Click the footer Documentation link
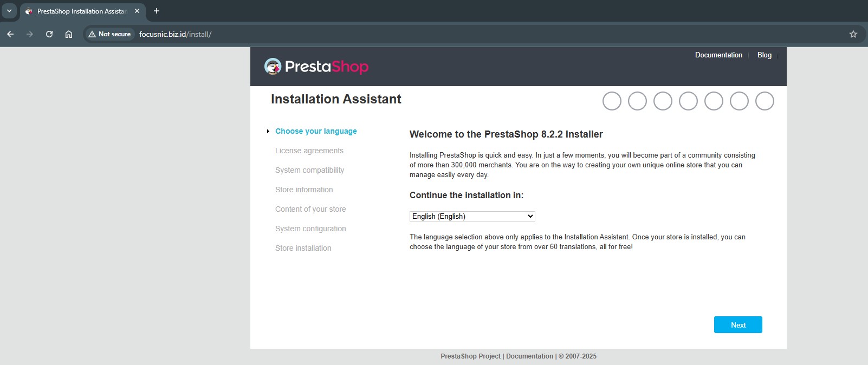Viewport: 868px width, 365px height. tap(529, 356)
